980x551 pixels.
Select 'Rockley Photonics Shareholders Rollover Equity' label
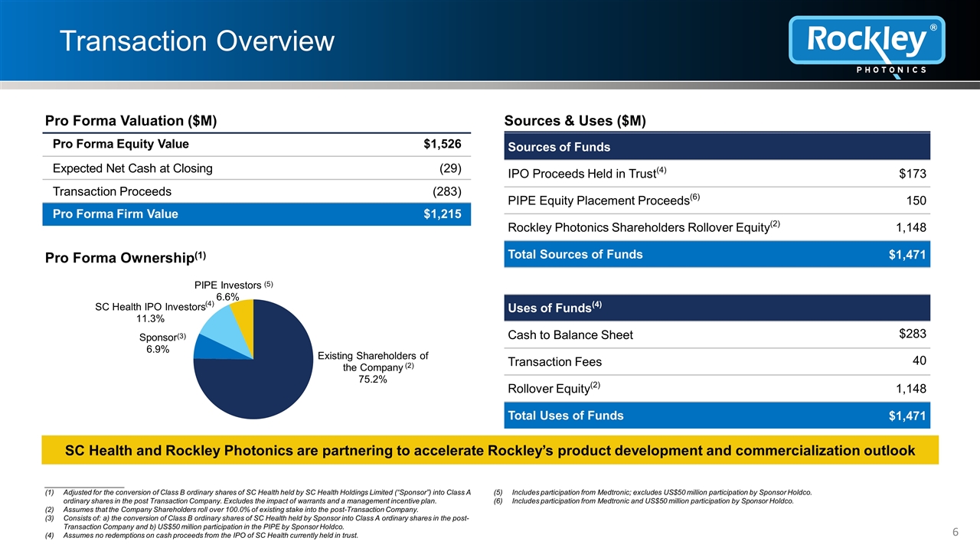pyautogui.click(x=644, y=227)
